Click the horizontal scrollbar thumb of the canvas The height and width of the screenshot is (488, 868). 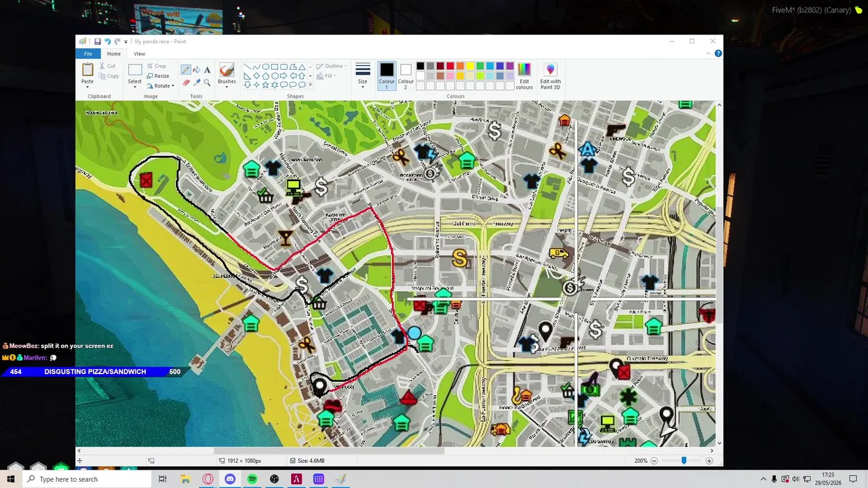pos(329,451)
